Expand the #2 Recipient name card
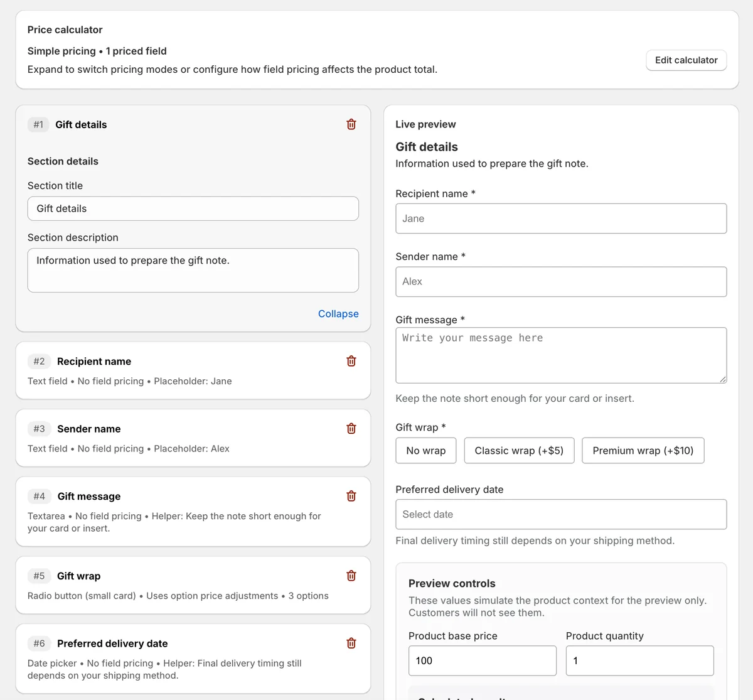753x700 pixels. 193,370
